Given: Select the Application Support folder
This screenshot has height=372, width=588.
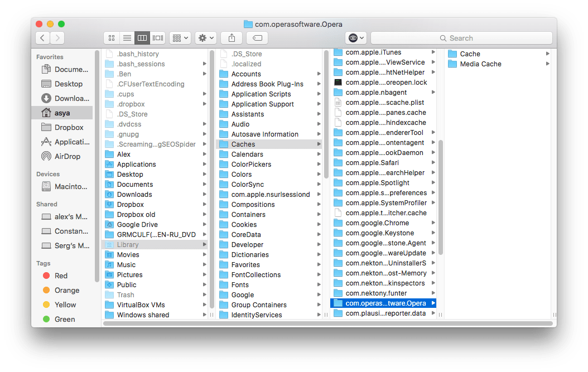Looking at the screenshot, I should coord(269,104).
